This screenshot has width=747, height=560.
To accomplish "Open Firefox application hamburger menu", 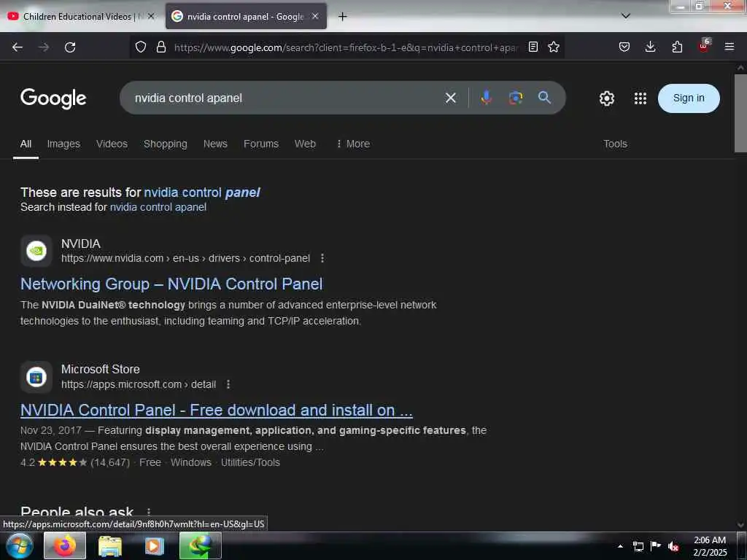I will click(729, 47).
